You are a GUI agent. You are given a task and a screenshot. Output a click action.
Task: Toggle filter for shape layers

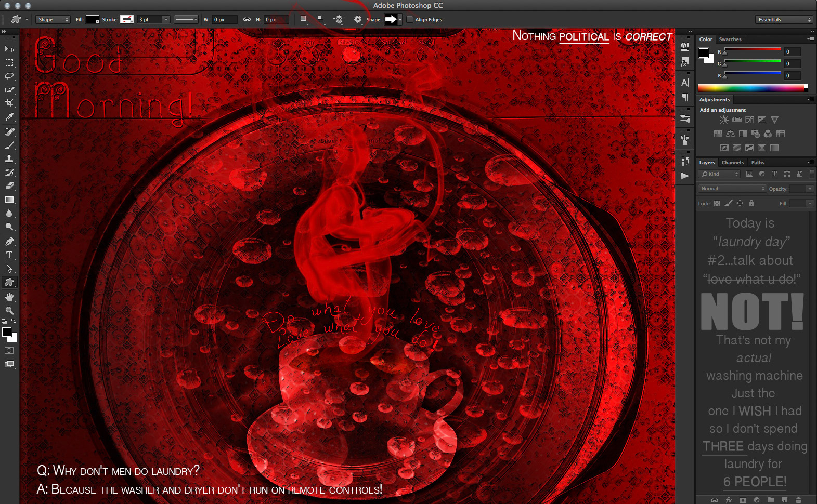(787, 174)
